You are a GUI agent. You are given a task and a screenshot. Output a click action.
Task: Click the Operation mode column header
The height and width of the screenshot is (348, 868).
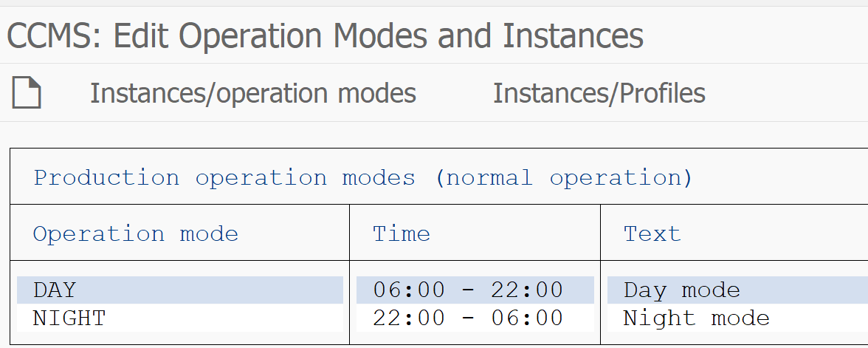pyautogui.click(x=136, y=233)
